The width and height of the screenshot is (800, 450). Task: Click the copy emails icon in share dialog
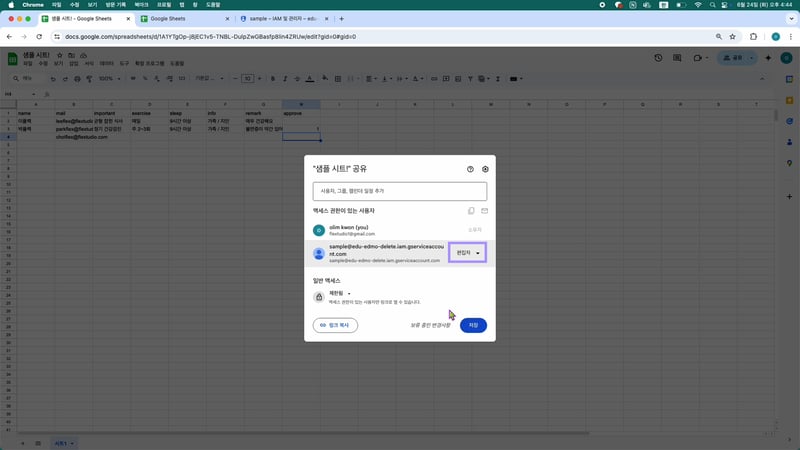click(471, 211)
